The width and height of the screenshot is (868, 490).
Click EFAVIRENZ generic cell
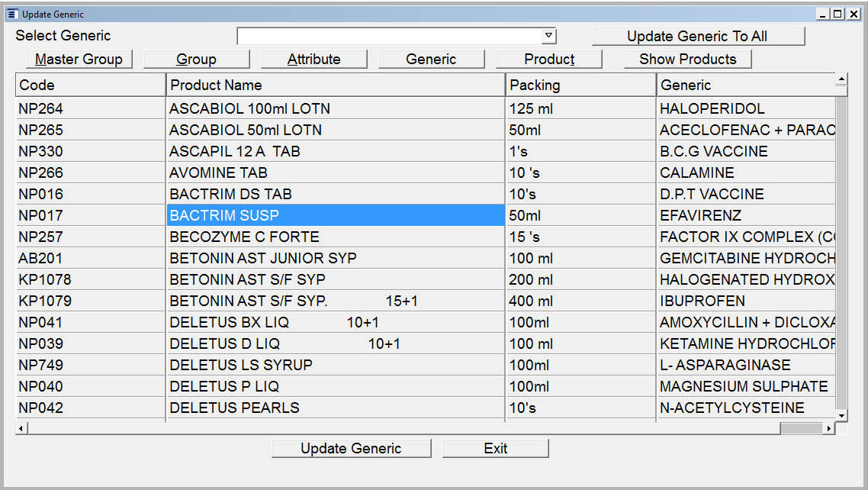click(x=746, y=215)
